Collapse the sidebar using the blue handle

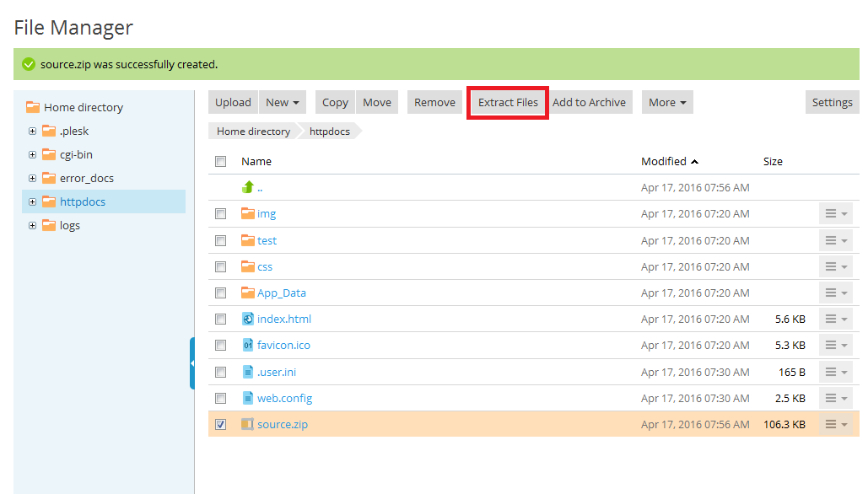coord(192,363)
